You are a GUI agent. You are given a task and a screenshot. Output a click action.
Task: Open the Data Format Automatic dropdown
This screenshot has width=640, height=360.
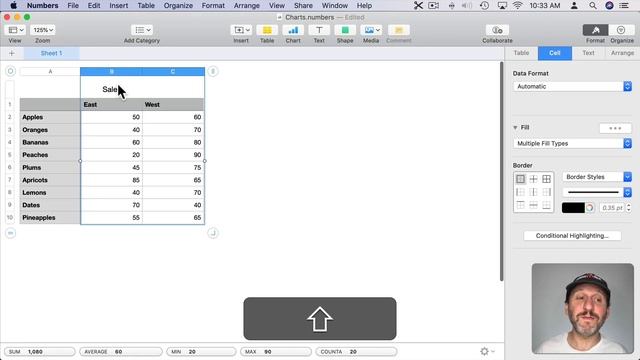pos(572,87)
